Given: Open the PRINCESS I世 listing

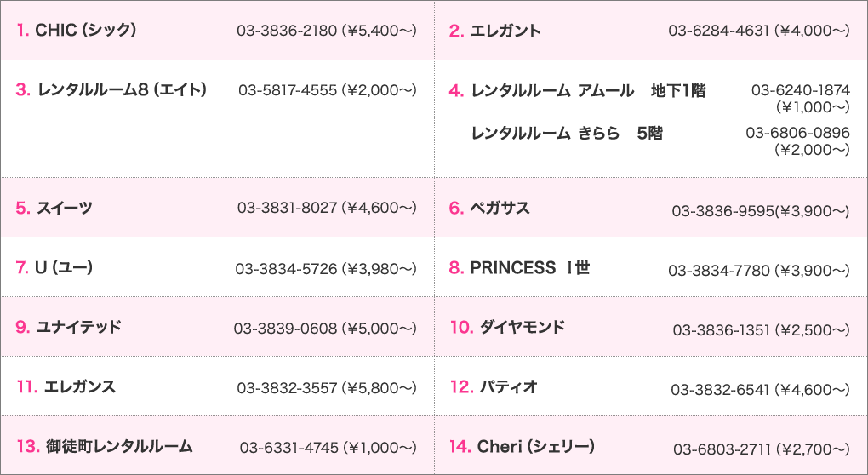Looking at the screenshot, I should pos(529,268).
